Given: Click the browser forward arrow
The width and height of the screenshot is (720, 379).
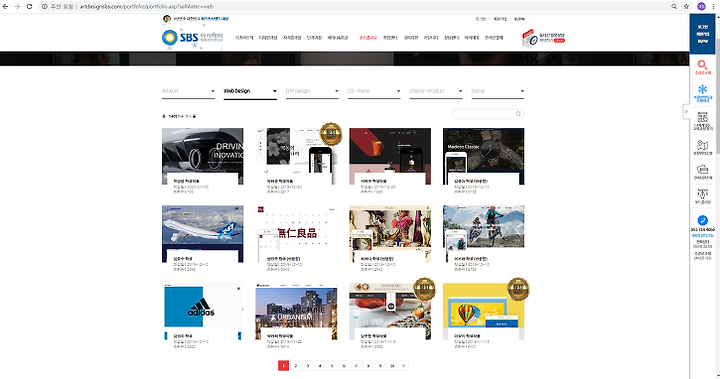Looking at the screenshot, I should (x=17, y=6).
